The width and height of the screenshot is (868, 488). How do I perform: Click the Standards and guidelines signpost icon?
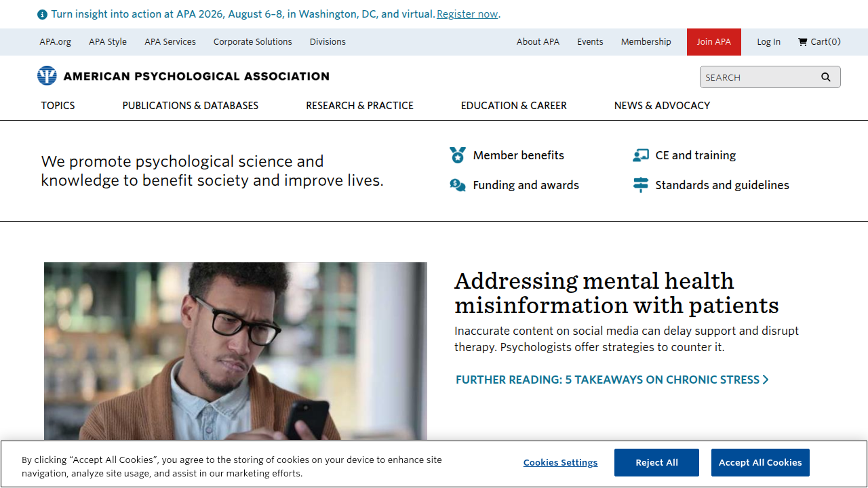(640, 185)
